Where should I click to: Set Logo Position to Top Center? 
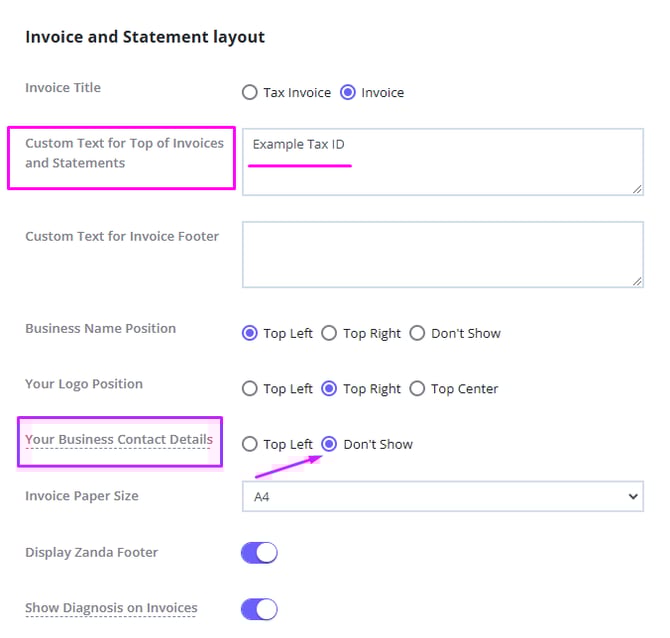coord(418,389)
